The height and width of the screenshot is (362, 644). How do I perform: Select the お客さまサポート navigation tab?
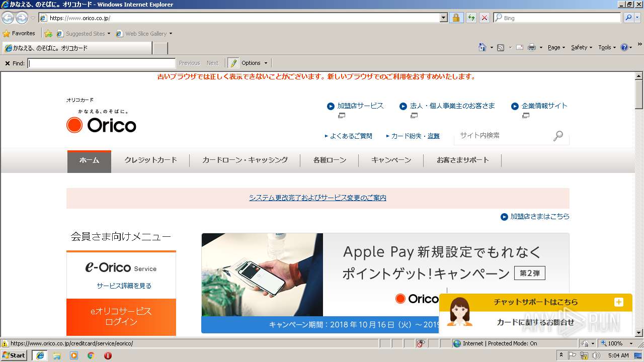(462, 160)
